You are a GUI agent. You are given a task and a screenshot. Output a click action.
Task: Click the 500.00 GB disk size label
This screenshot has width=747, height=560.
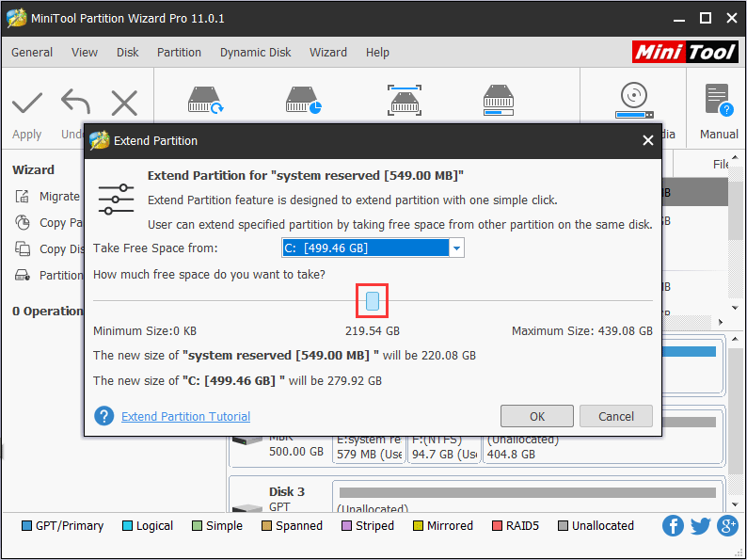296,452
